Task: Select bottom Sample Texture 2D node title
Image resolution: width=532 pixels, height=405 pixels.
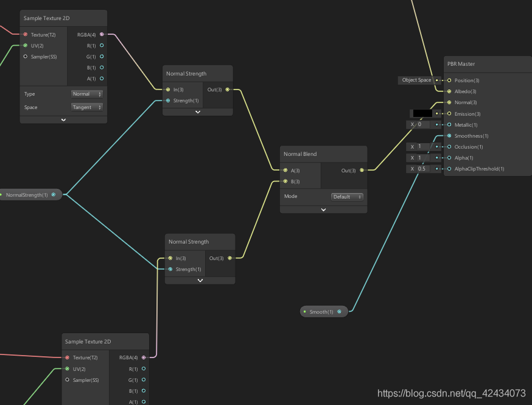Action: point(88,342)
